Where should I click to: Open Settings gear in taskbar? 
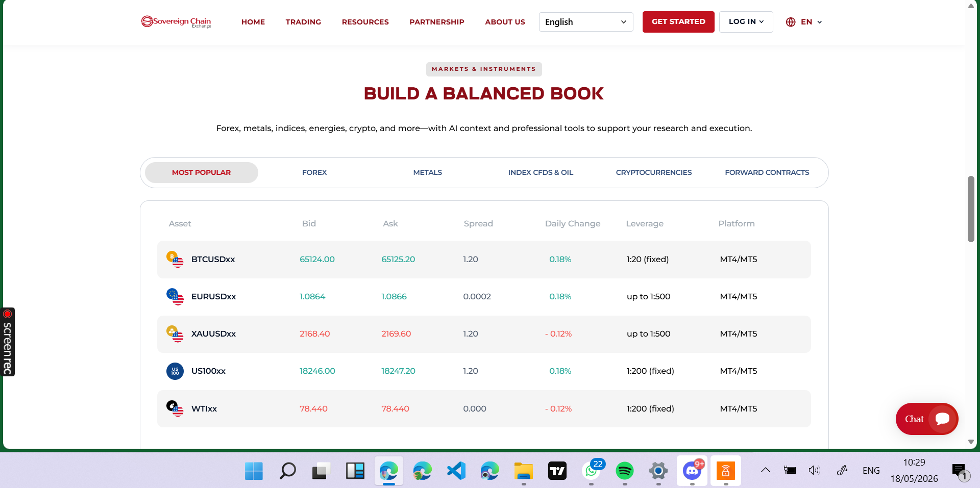point(658,471)
